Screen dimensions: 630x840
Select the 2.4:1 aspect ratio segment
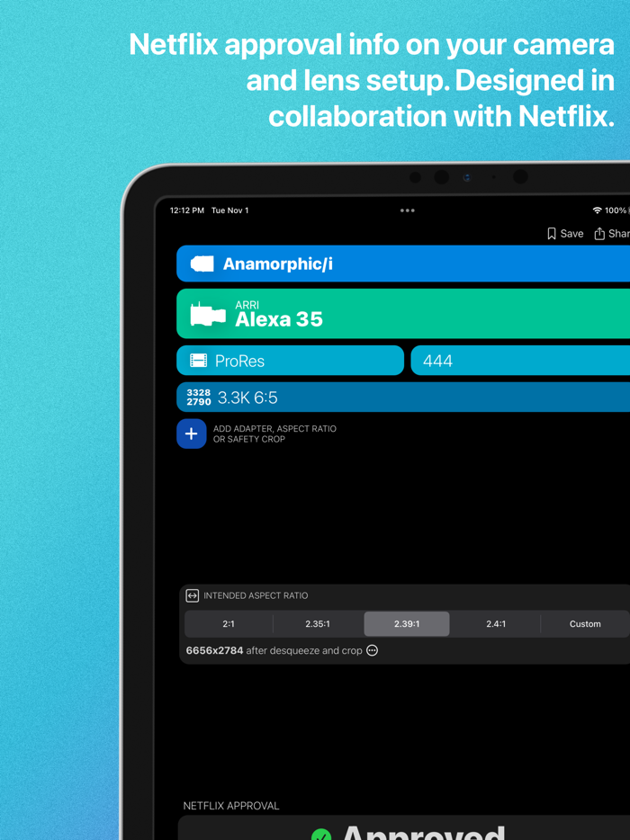pos(496,623)
